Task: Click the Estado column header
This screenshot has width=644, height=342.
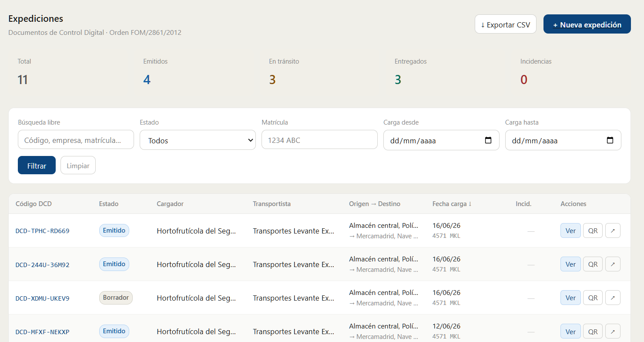Action: (109, 204)
